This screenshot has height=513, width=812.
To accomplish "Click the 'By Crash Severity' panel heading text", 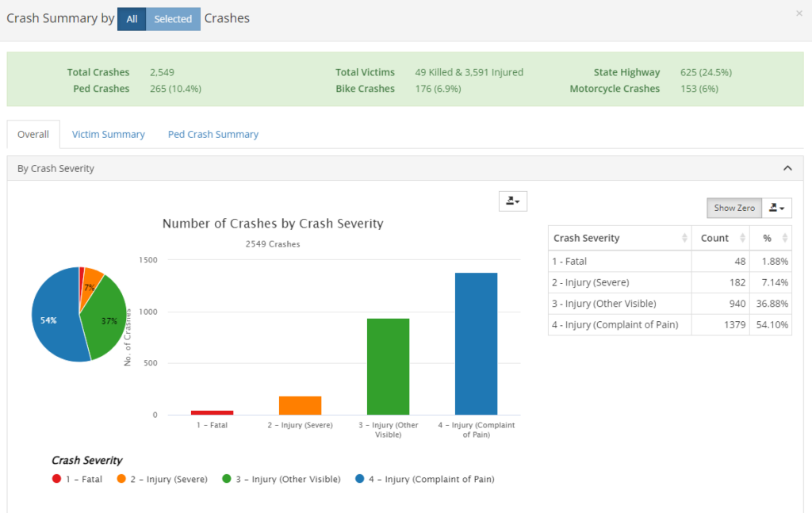I will tap(56, 169).
